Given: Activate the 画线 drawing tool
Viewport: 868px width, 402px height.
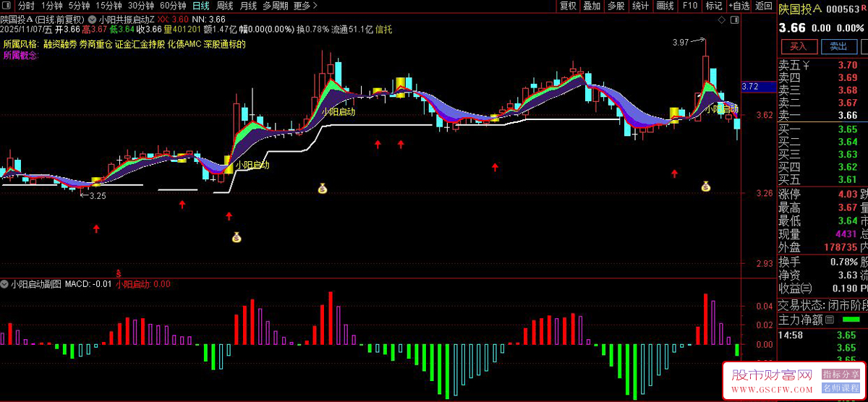Looking at the screenshot, I should (x=665, y=6).
